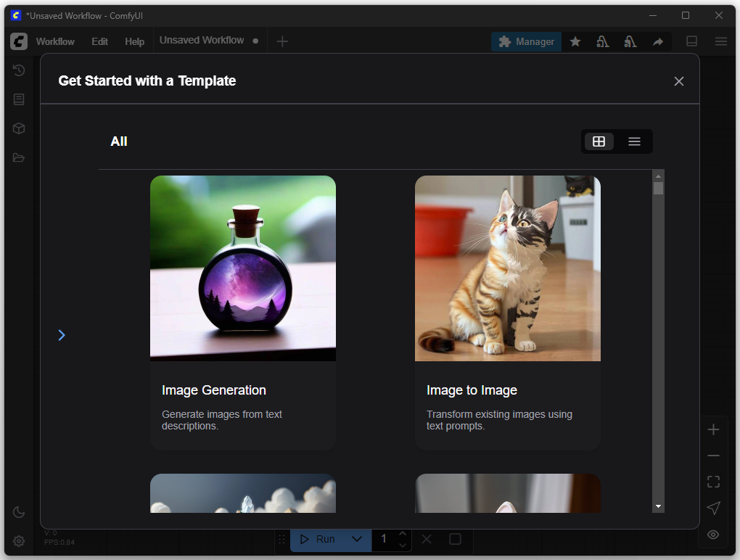
Task: Click the share arrow icon in toolbar
Action: (x=657, y=42)
